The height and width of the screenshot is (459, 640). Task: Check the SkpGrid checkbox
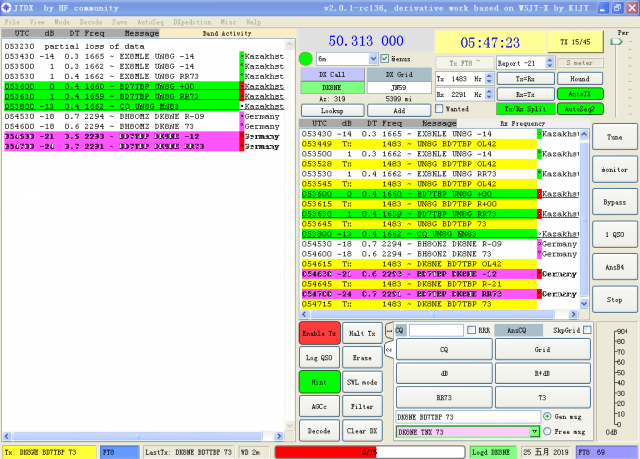(x=587, y=330)
